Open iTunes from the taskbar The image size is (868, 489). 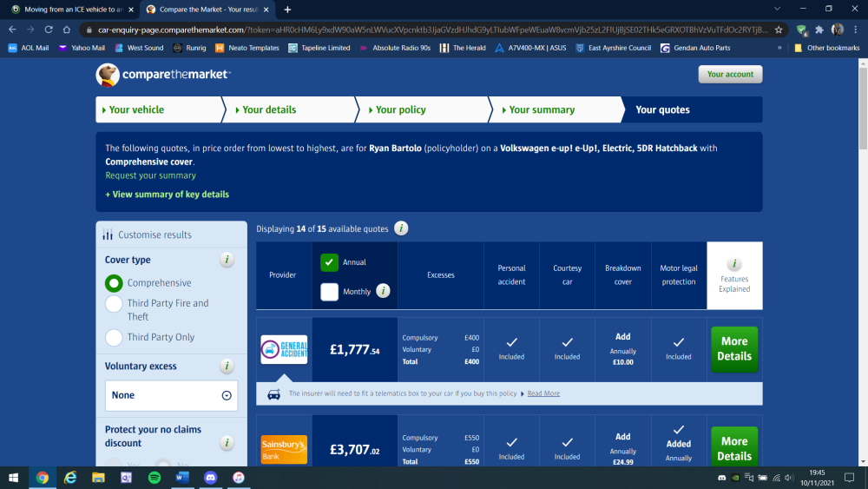239,478
